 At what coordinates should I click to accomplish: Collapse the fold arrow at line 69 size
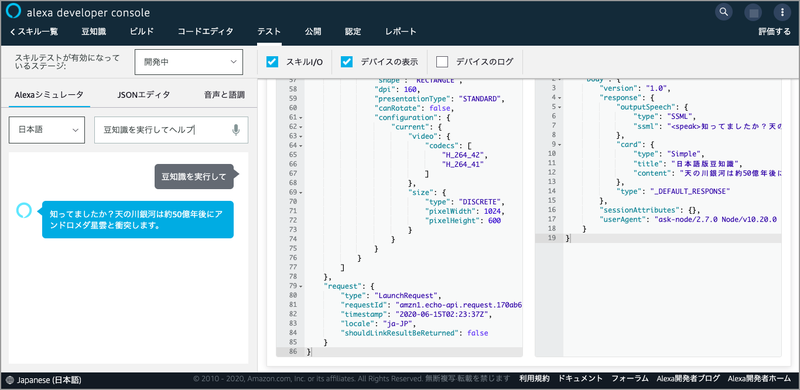point(301,192)
